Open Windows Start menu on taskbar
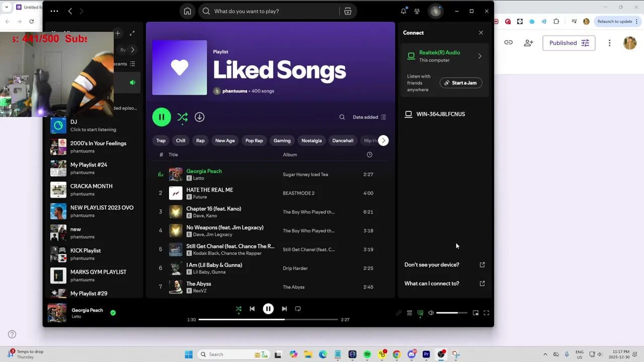This screenshot has width=644, height=362. [x=189, y=354]
